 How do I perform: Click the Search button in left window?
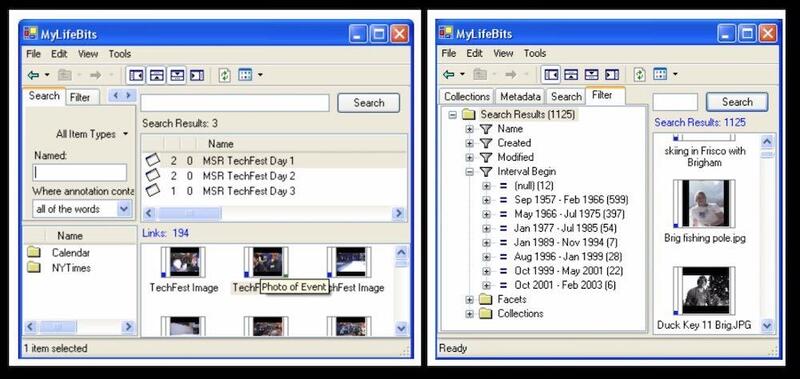coord(368,103)
